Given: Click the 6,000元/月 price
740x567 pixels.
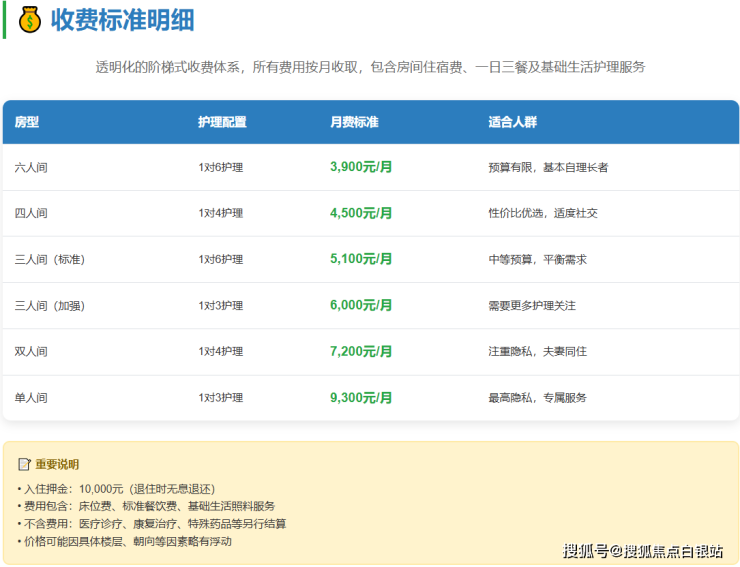Looking at the screenshot, I should [361, 305].
